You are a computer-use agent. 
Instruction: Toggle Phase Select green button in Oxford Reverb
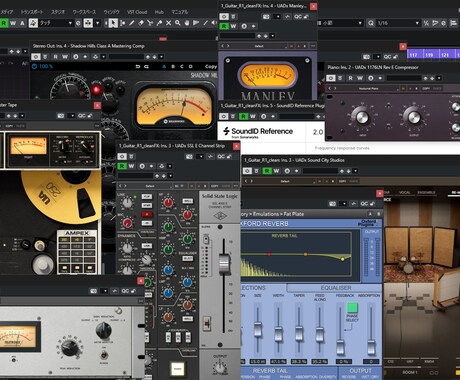352,307
